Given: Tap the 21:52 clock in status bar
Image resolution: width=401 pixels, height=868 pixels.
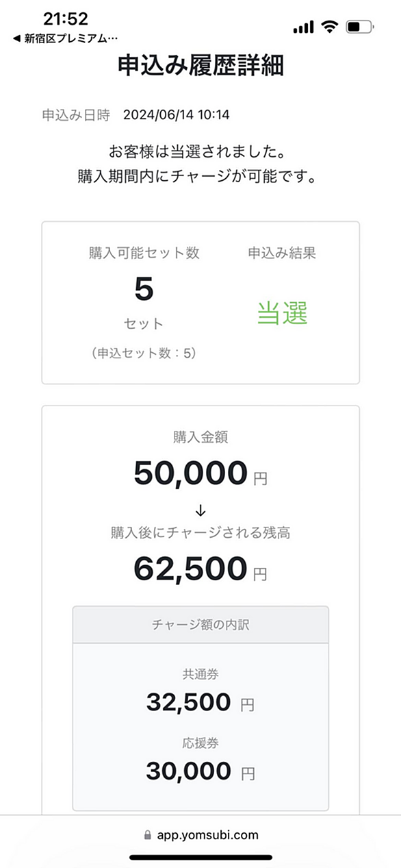Looking at the screenshot, I should point(66,19).
